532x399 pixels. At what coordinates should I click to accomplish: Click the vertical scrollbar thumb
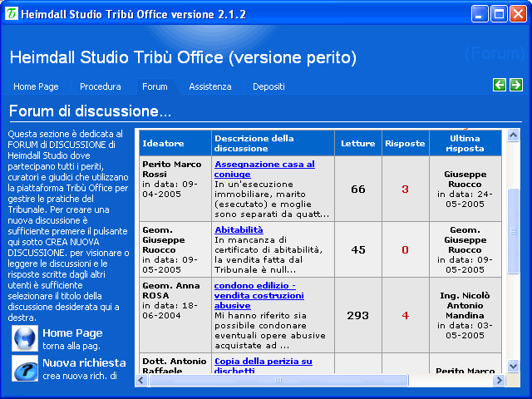click(513, 231)
